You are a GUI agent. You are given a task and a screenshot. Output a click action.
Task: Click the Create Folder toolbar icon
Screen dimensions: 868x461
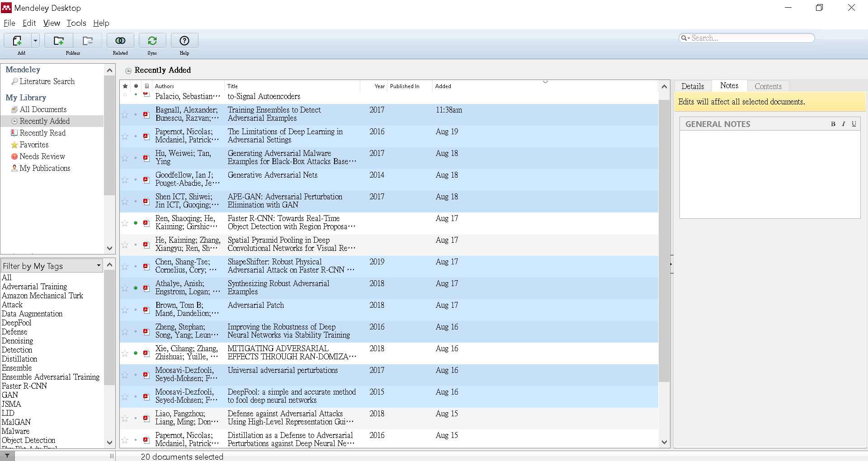[x=59, y=41]
